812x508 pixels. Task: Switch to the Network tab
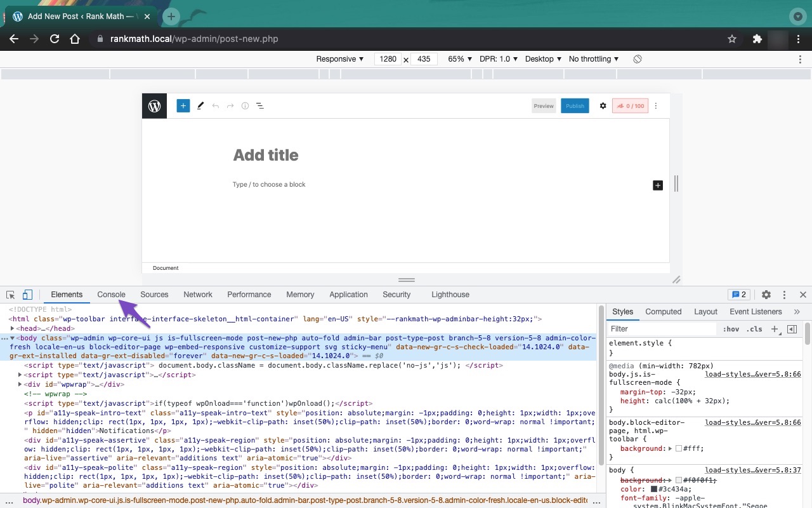tap(198, 295)
